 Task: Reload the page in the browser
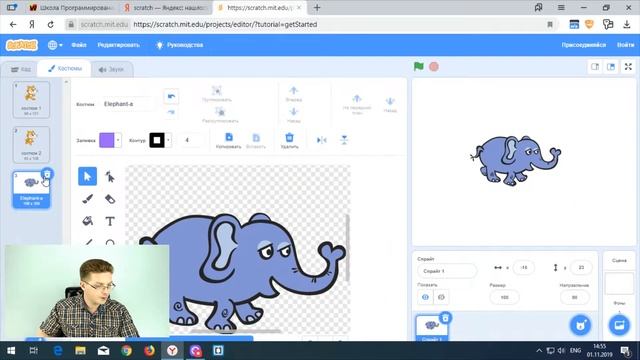click(x=50, y=24)
